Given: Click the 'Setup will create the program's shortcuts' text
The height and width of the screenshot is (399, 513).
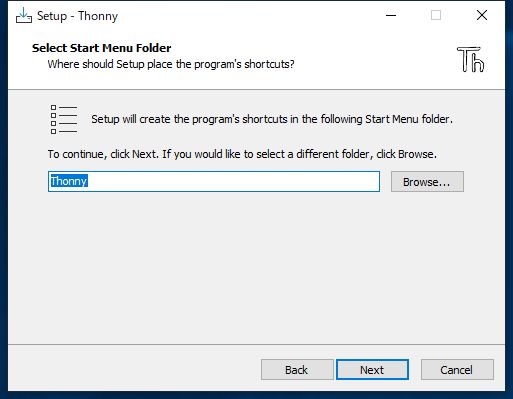Looking at the screenshot, I should point(272,119).
